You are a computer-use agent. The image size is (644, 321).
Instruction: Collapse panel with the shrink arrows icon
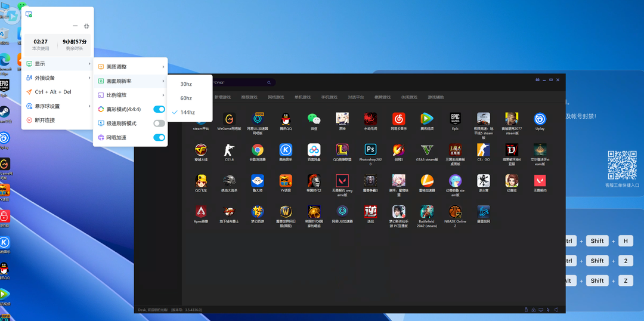(x=86, y=26)
